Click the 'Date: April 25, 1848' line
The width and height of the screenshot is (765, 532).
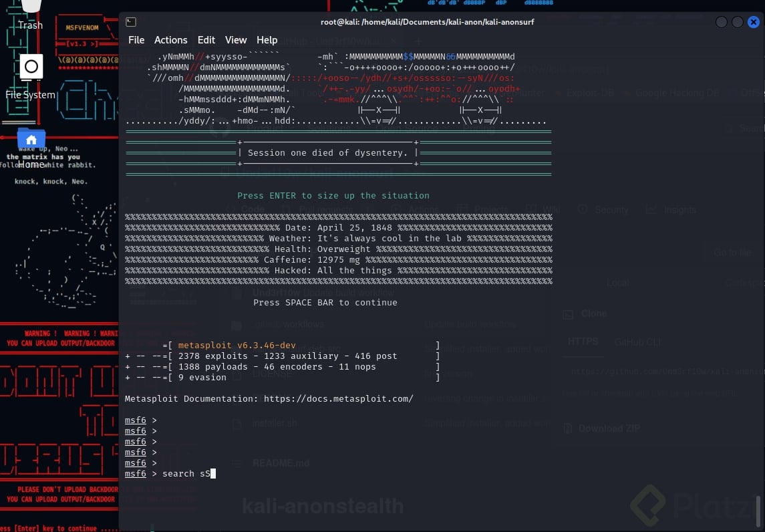click(339, 228)
